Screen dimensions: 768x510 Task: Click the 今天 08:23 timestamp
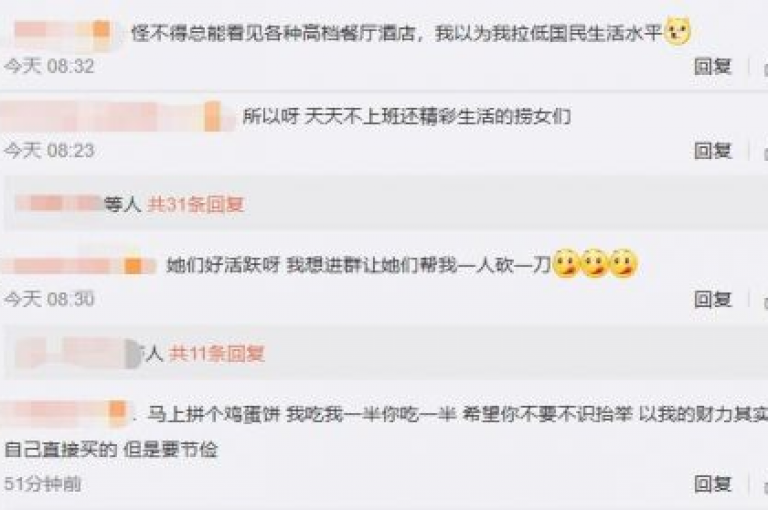(x=49, y=150)
